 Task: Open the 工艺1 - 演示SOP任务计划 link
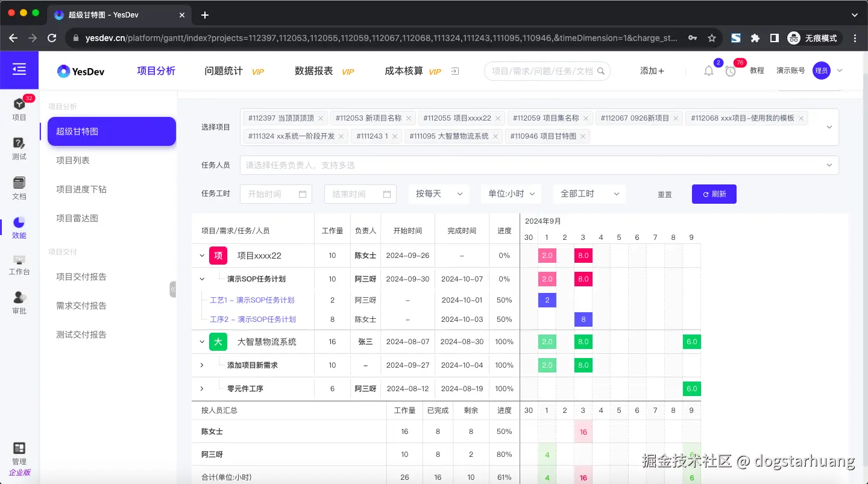point(253,300)
